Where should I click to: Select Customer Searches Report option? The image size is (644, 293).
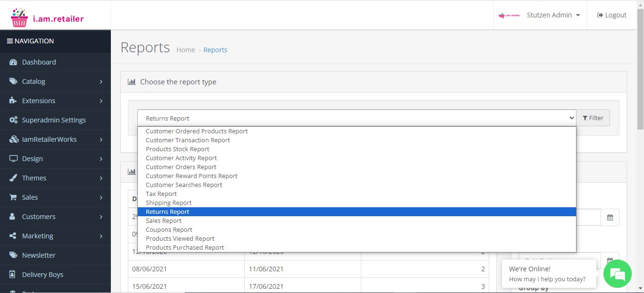(x=357, y=185)
